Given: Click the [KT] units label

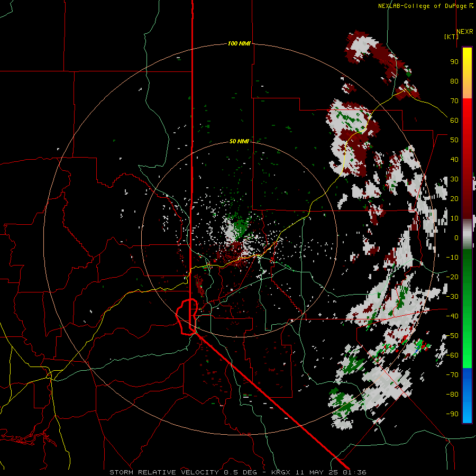Looking at the screenshot, I should (x=452, y=37).
